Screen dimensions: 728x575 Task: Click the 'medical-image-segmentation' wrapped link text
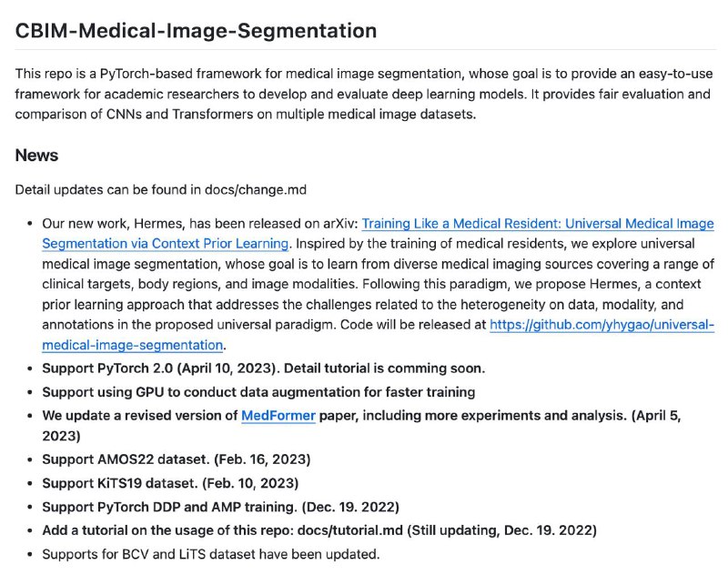tap(132, 346)
